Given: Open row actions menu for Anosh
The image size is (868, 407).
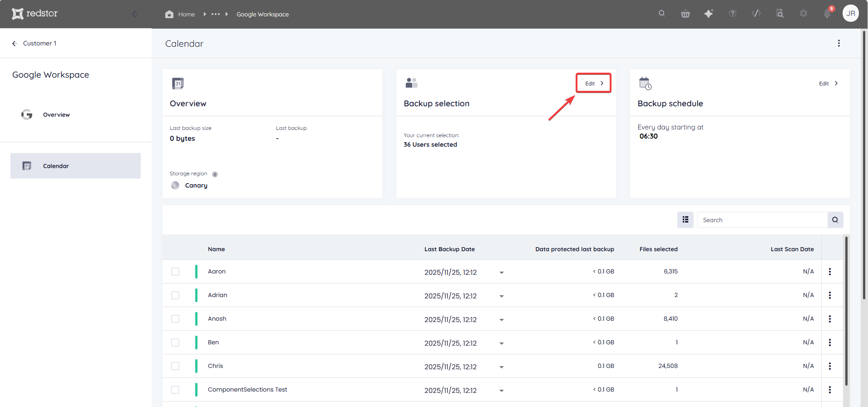Looking at the screenshot, I should 830,319.
